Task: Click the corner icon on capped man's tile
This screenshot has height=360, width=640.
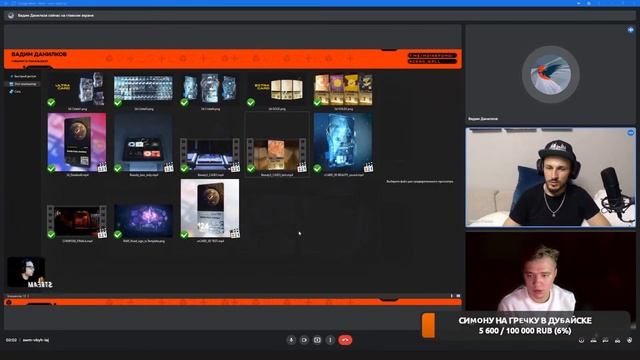Action: pyautogui.click(x=631, y=133)
